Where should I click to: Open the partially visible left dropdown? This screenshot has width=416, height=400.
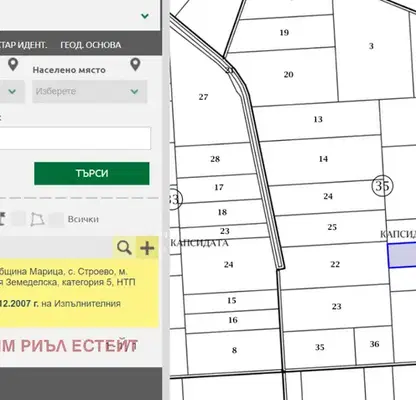point(12,91)
